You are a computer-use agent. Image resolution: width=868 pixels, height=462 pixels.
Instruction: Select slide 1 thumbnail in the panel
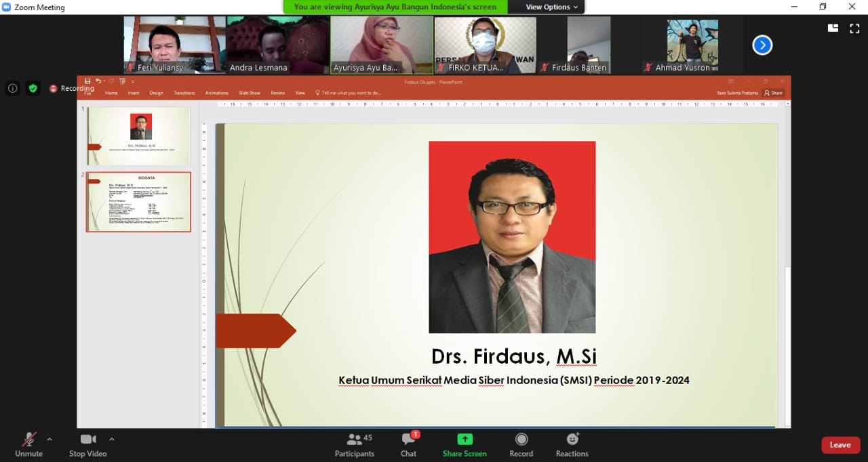click(x=138, y=135)
